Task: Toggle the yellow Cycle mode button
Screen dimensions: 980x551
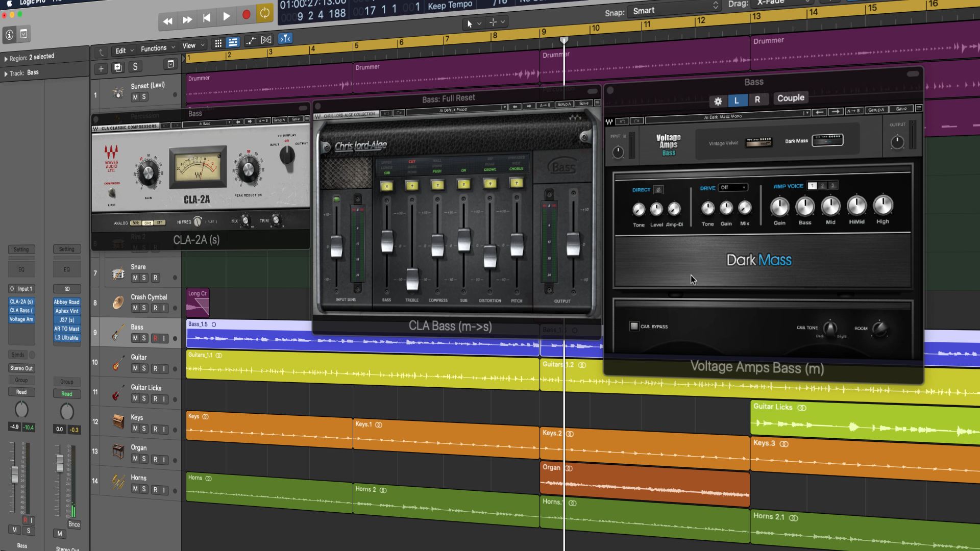Action: 265,13
